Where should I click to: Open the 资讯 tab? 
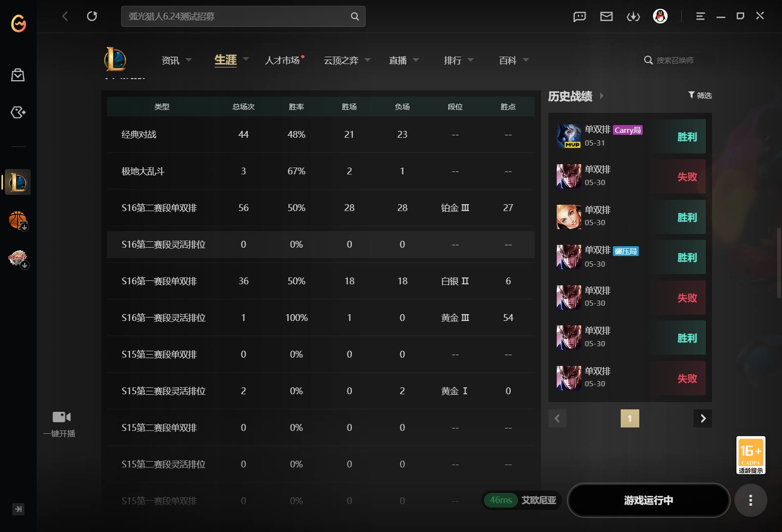click(171, 60)
